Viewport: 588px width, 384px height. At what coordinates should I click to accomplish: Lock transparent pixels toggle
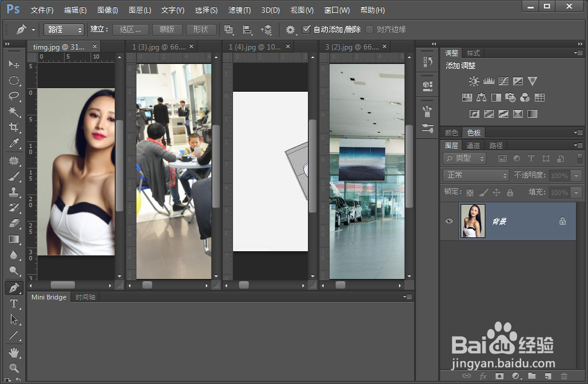click(x=470, y=193)
